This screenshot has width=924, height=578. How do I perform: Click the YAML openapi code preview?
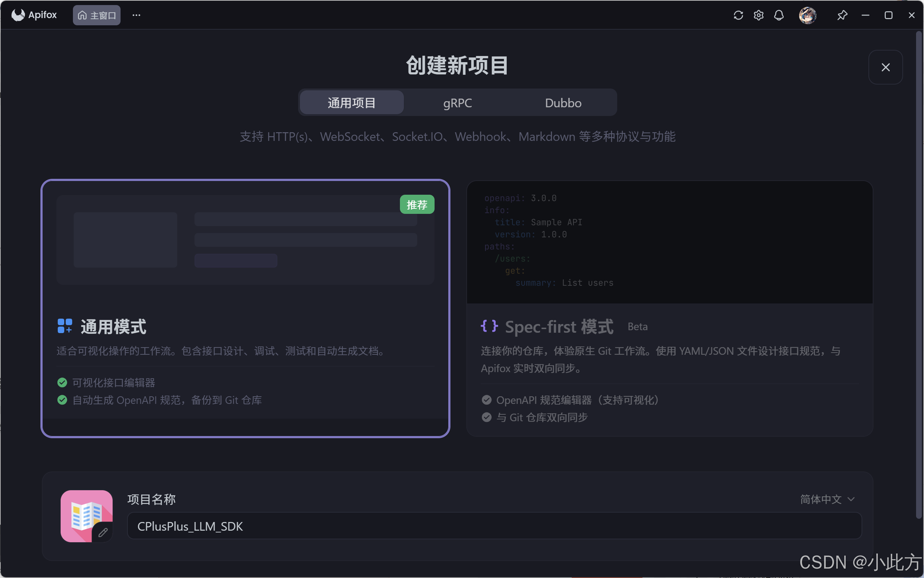click(x=670, y=242)
